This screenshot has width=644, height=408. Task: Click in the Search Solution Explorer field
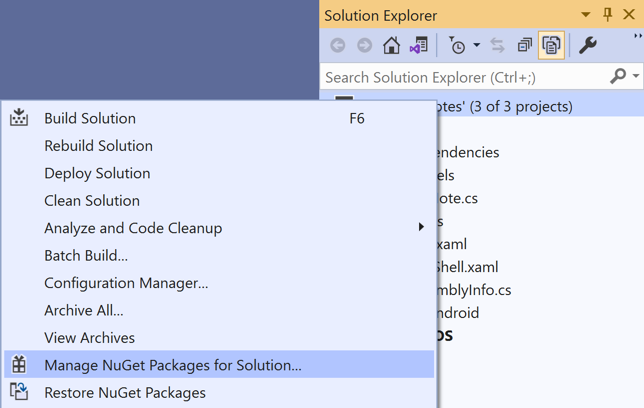pos(460,76)
